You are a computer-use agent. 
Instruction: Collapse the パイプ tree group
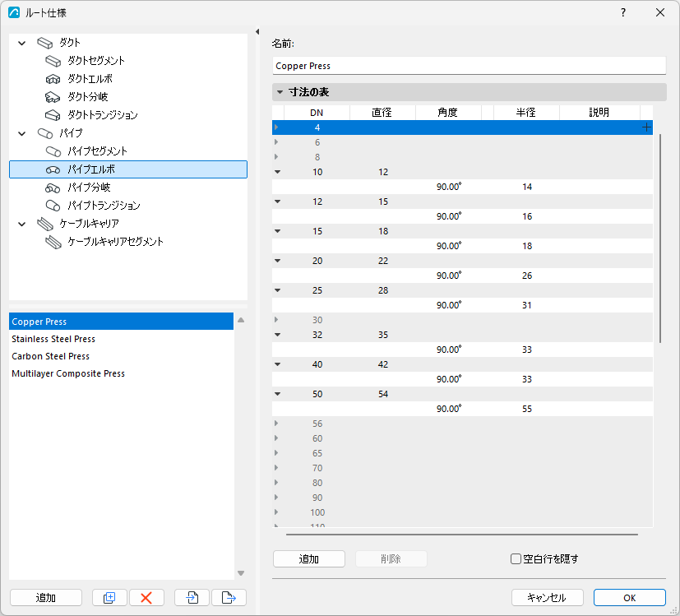point(21,133)
